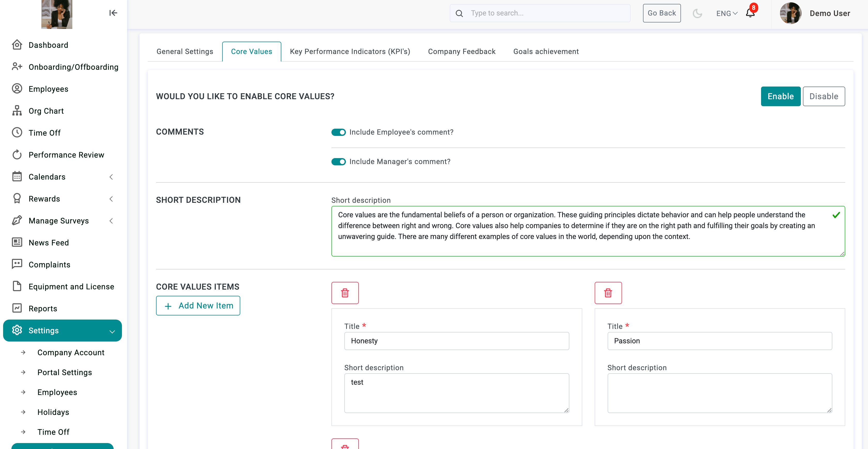Delete the Honesty core value item
Viewport: 868px width, 449px height.
[345, 293]
